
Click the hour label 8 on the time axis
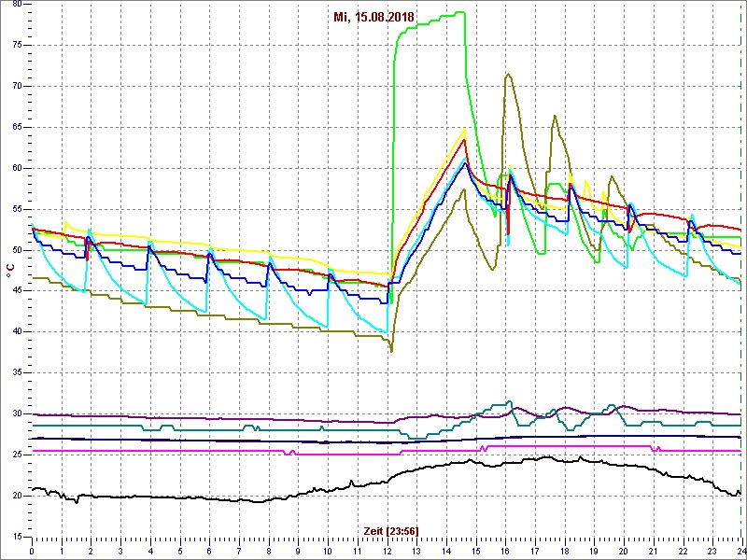[269, 552]
